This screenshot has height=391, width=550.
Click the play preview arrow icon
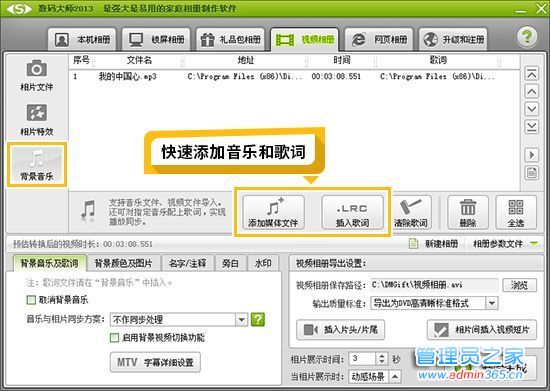click(531, 155)
